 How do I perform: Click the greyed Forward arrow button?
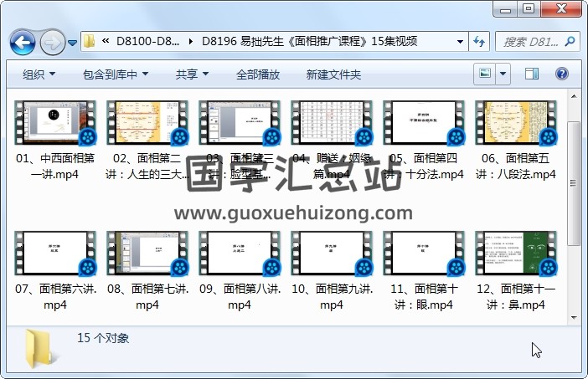(52, 43)
